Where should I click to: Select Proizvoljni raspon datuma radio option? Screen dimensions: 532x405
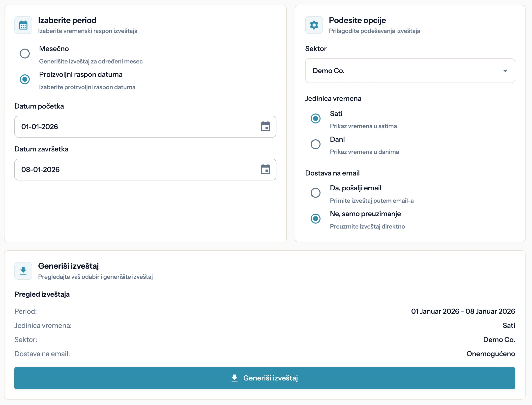coord(25,79)
